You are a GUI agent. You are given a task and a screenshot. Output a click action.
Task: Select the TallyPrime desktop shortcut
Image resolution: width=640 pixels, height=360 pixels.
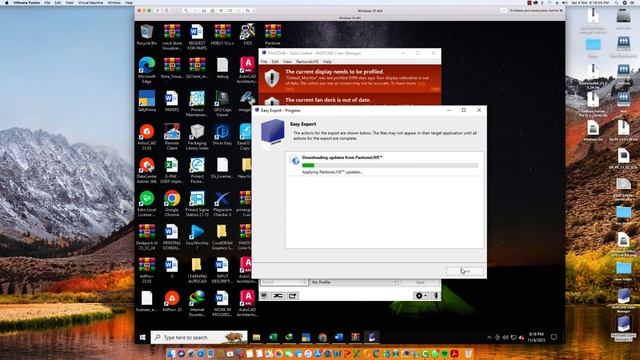pyautogui.click(x=147, y=101)
